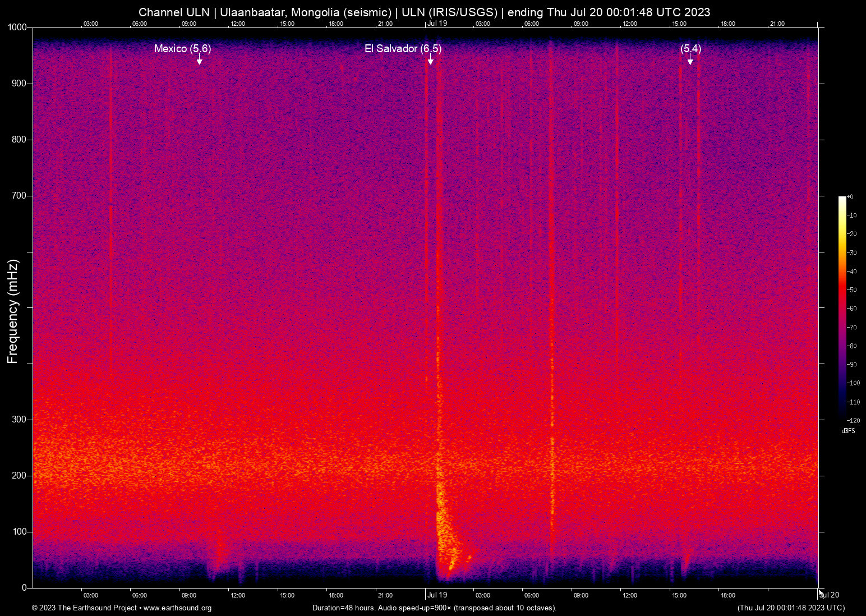
Task: Click the Duration=48 hours footer caption
Action: point(434,608)
